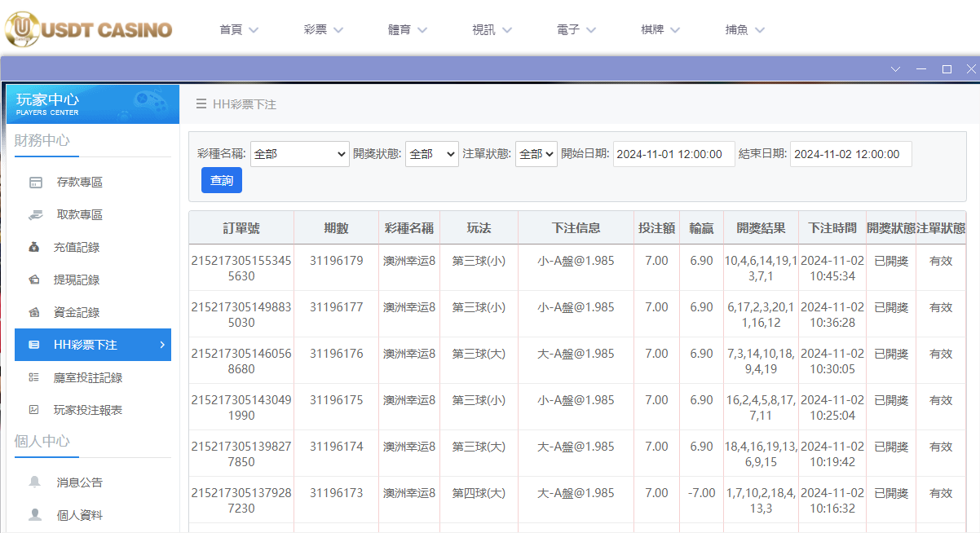The width and height of the screenshot is (980, 533).
Task: Click the 開始日期 start date field
Action: click(x=673, y=153)
